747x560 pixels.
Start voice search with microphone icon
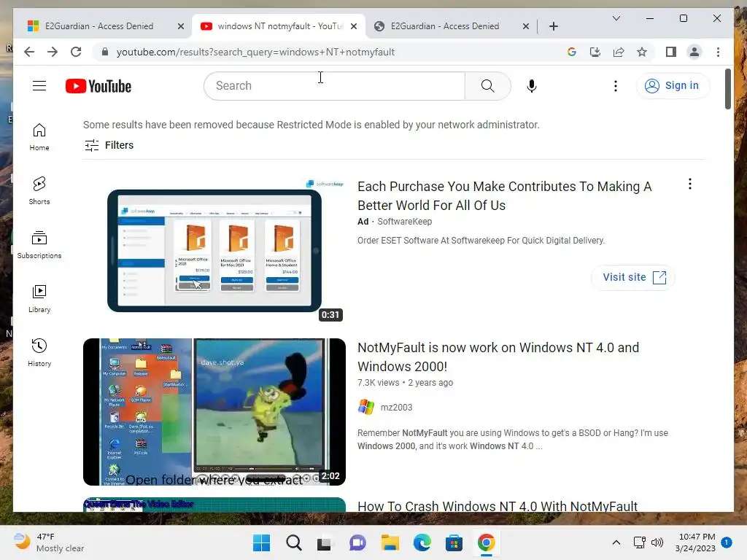(x=532, y=86)
